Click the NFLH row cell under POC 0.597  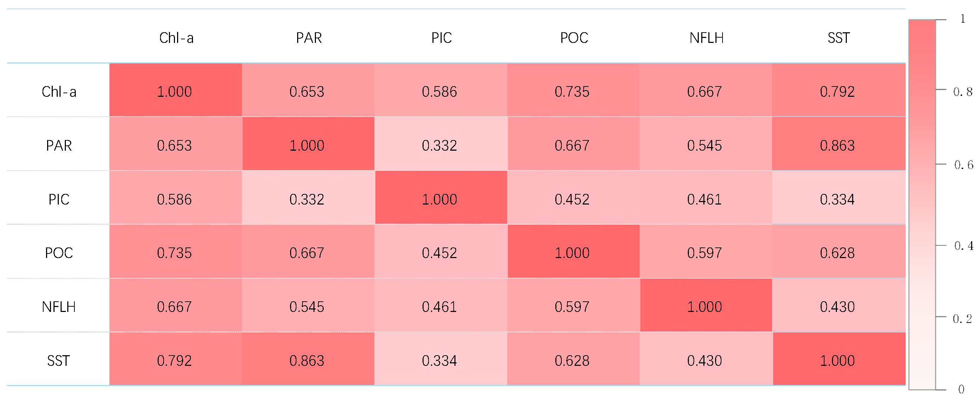[x=572, y=307]
